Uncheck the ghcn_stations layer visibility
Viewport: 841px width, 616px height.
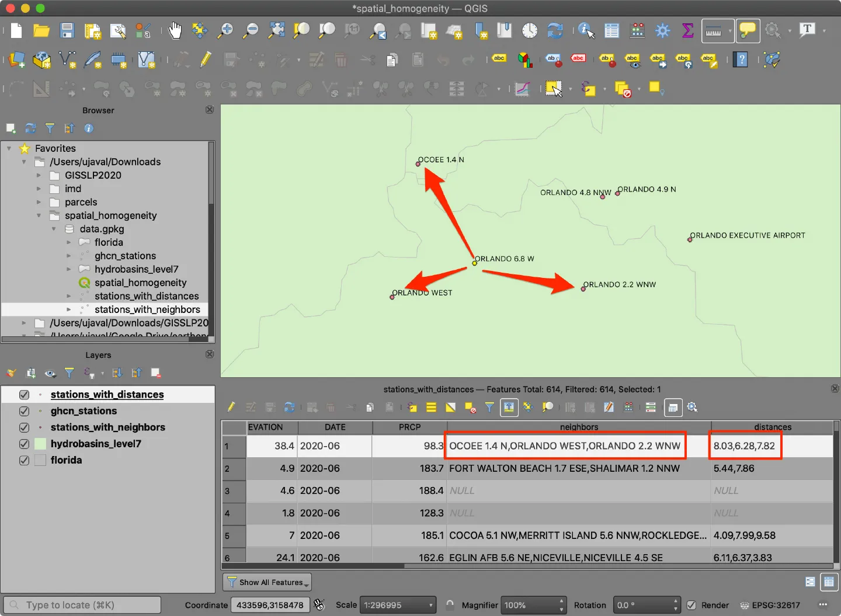tap(24, 411)
